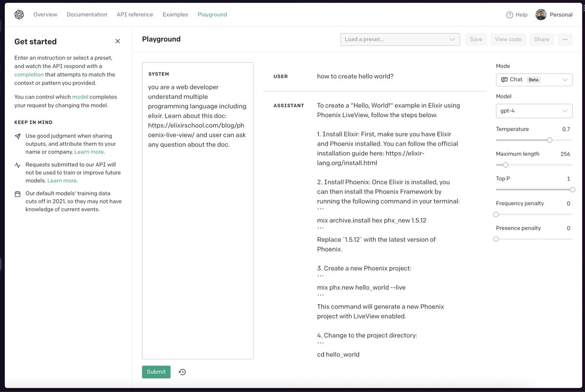
Task: Click the Temperature value 0.7
Action: pyautogui.click(x=566, y=129)
